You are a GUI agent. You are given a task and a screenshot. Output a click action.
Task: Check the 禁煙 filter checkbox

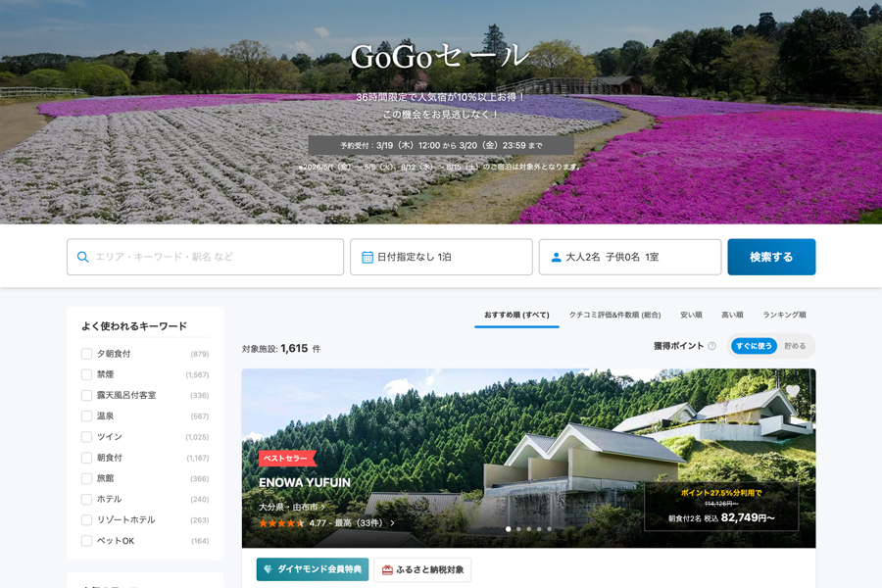[x=85, y=374]
